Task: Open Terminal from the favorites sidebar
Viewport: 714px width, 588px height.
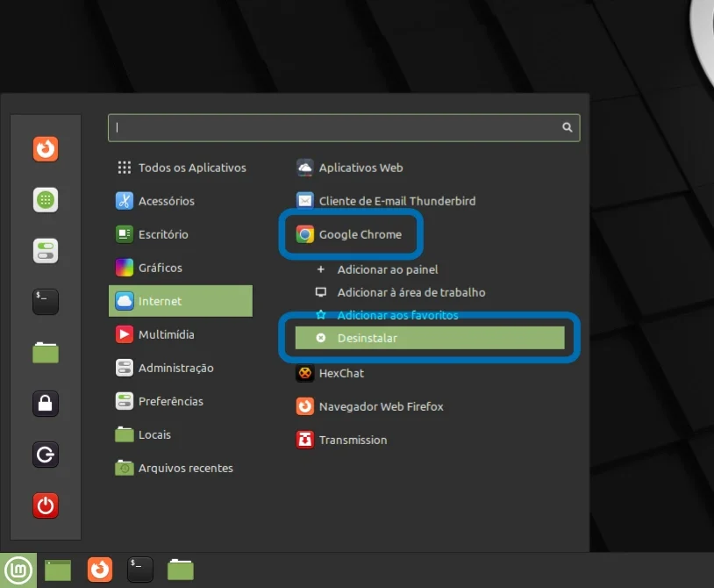Action: (46, 302)
